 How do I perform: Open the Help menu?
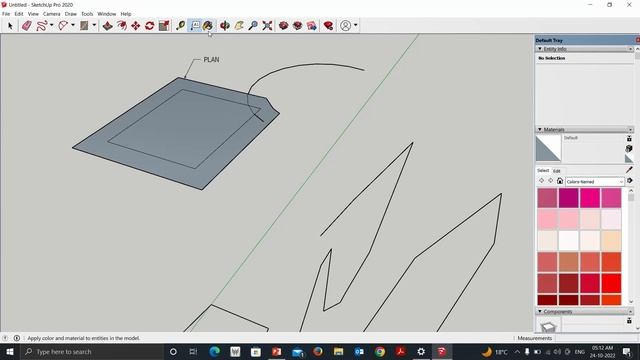(x=126, y=14)
